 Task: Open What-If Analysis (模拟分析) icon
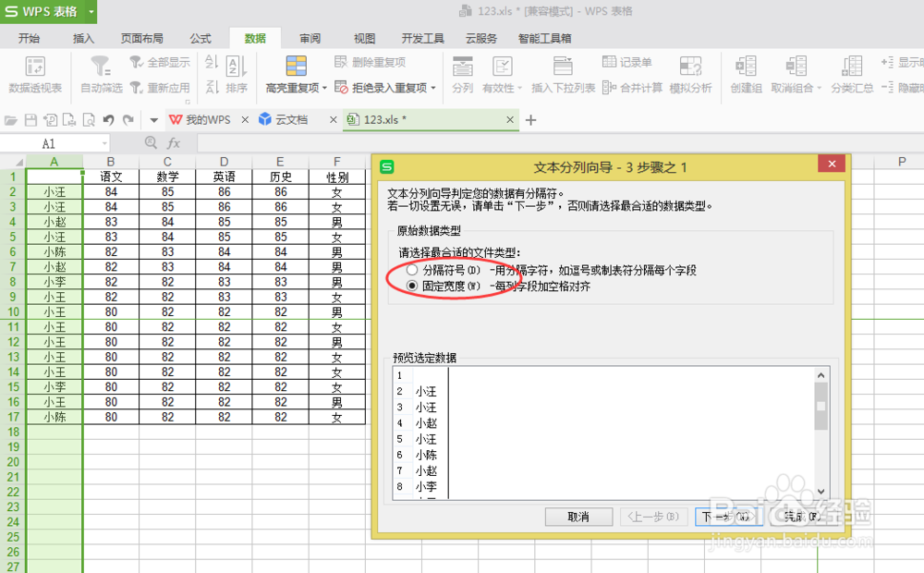pyautogui.click(x=690, y=66)
